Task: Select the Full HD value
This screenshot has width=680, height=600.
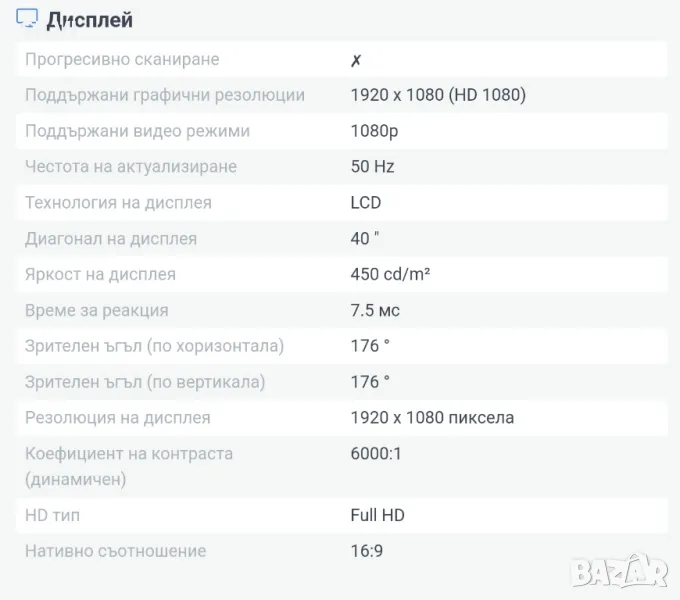Action: pos(378,515)
